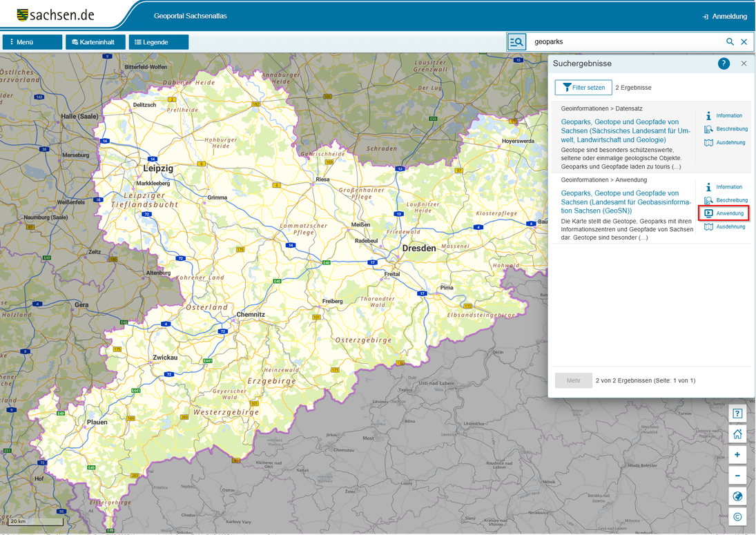Zoom out on the map
This screenshot has width=756, height=535.
coord(737,475)
